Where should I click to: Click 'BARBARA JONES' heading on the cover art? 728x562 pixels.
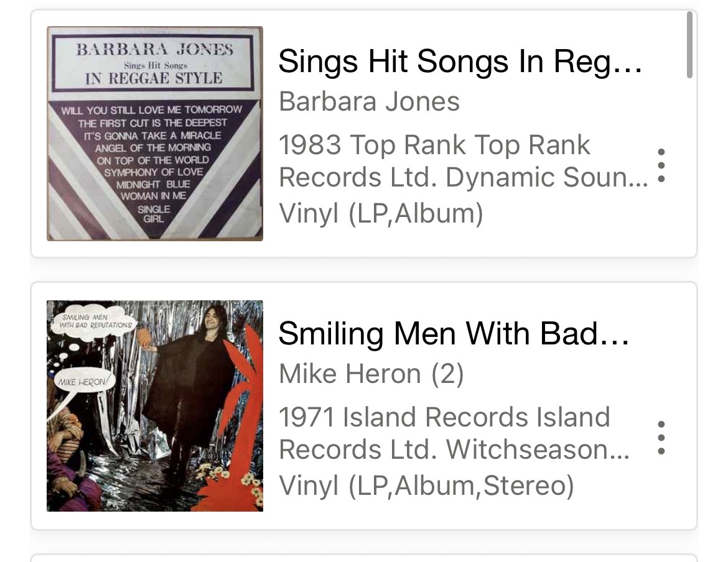coord(154,50)
